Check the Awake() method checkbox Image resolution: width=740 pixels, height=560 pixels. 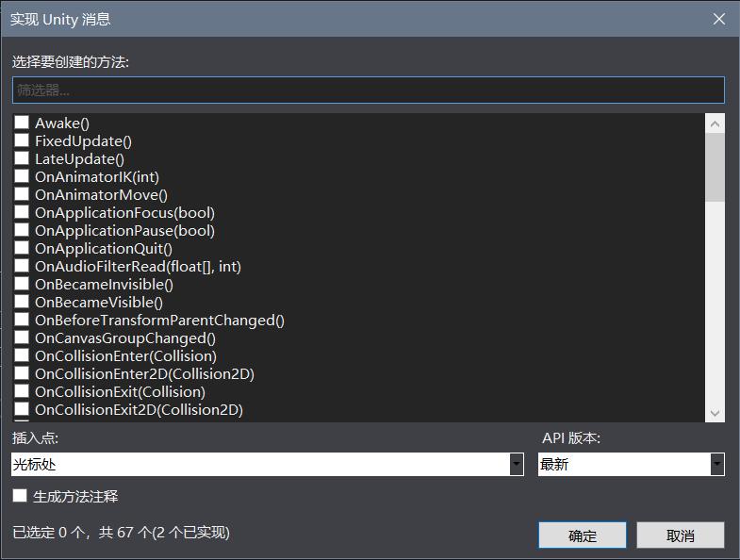click(22, 123)
